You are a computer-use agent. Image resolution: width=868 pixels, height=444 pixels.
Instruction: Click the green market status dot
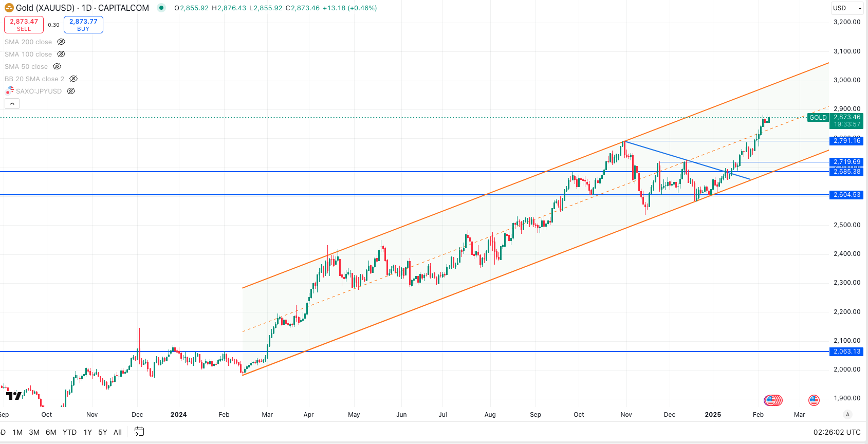pos(161,8)
